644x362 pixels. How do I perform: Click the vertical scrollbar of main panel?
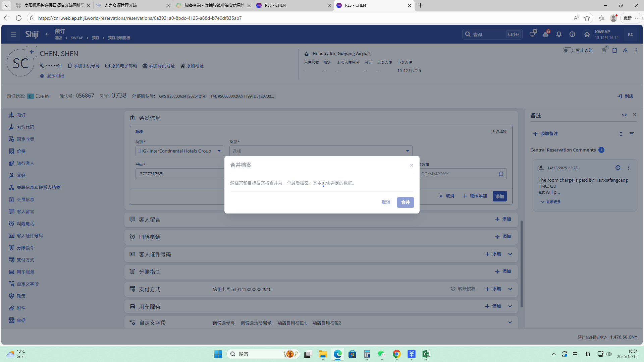click(x=521, y=264)
